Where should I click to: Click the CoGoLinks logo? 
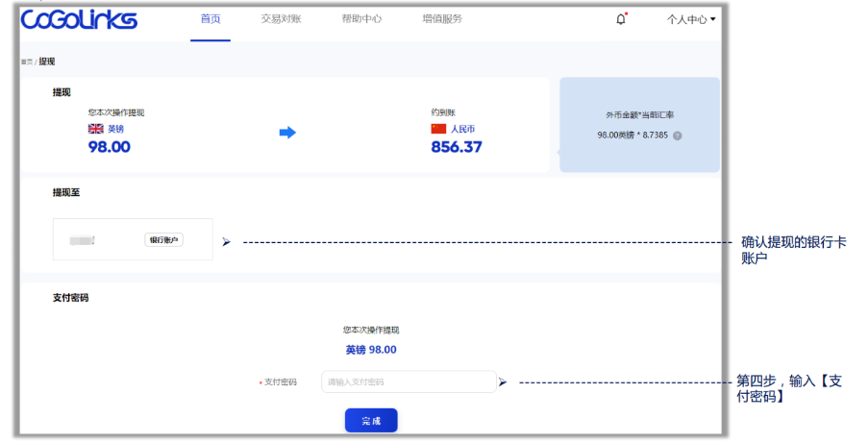click(79, 20)
